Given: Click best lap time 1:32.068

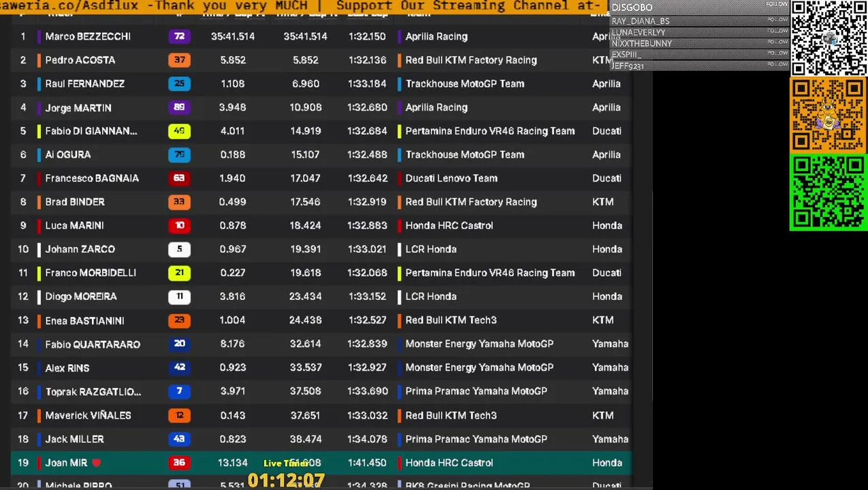Looking at the screenshot, I should pos(367,273).
